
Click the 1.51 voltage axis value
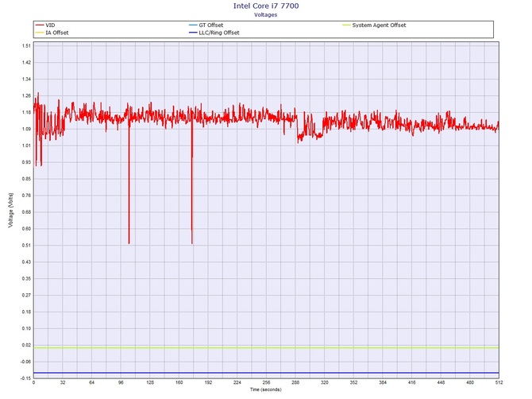point(26,46)
